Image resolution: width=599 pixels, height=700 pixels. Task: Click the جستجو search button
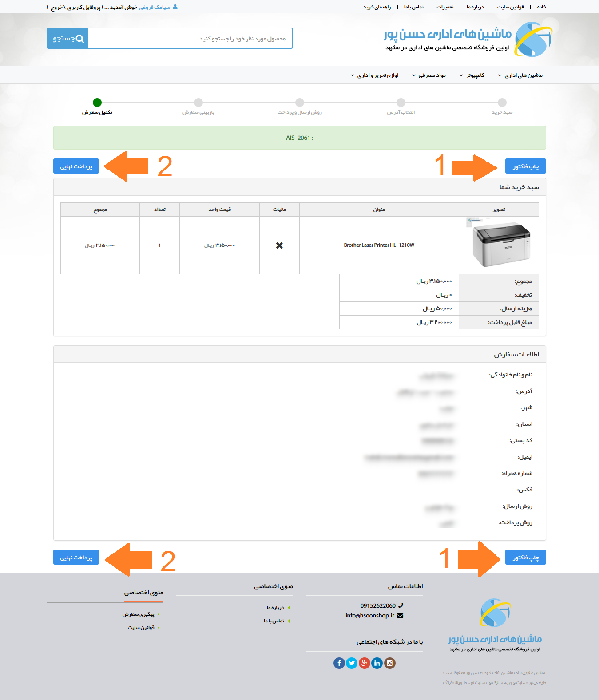tap(67, 39)
